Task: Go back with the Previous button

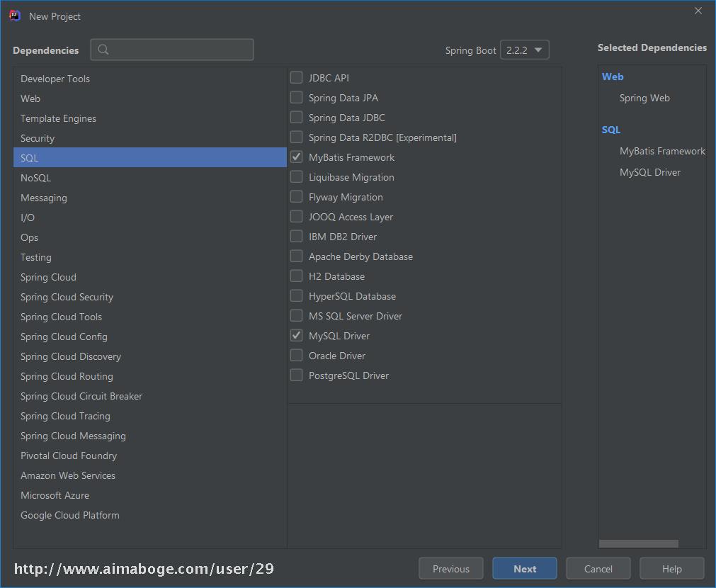Action: [x=450, y=569]
